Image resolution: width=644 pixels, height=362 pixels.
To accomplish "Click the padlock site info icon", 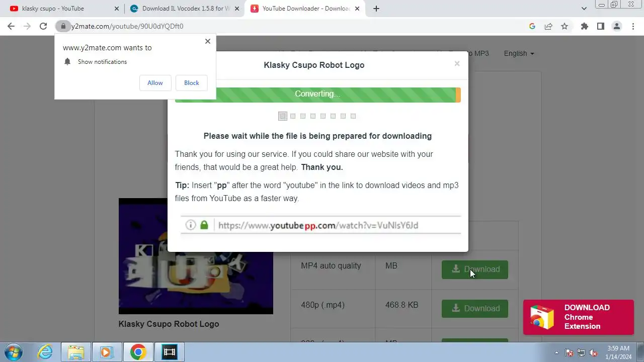I will (63, 26).
